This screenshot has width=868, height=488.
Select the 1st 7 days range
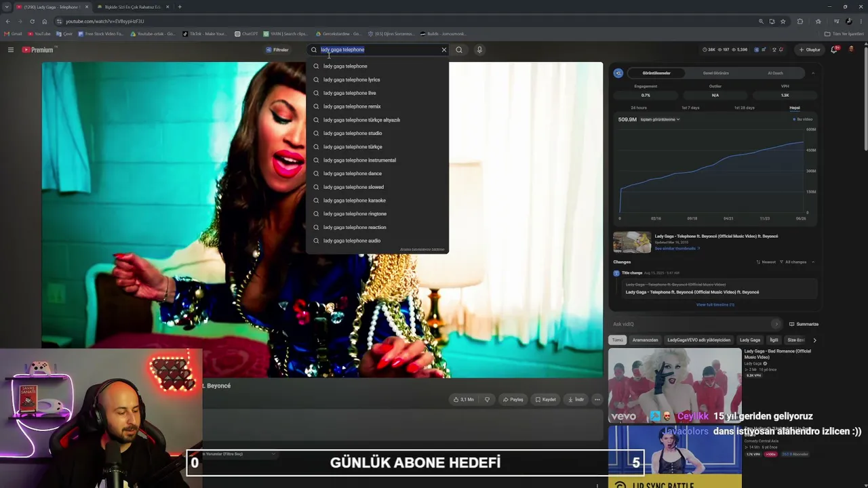(x=690, y=108)
